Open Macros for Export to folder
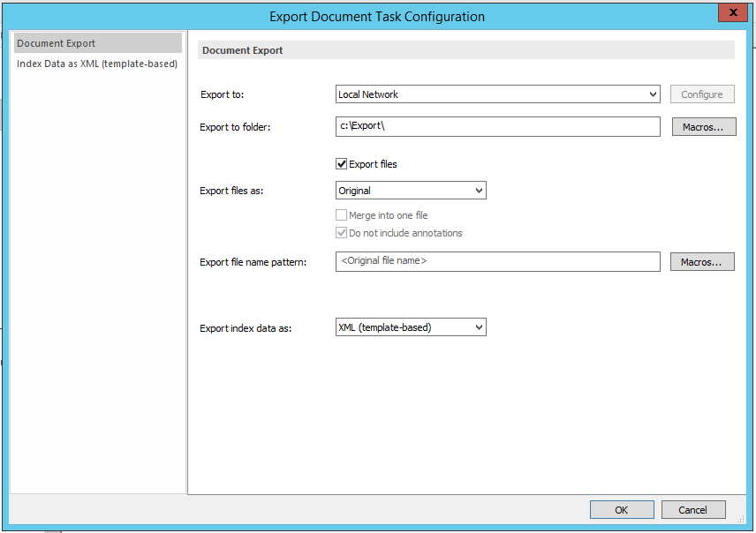 click(703, 126)
